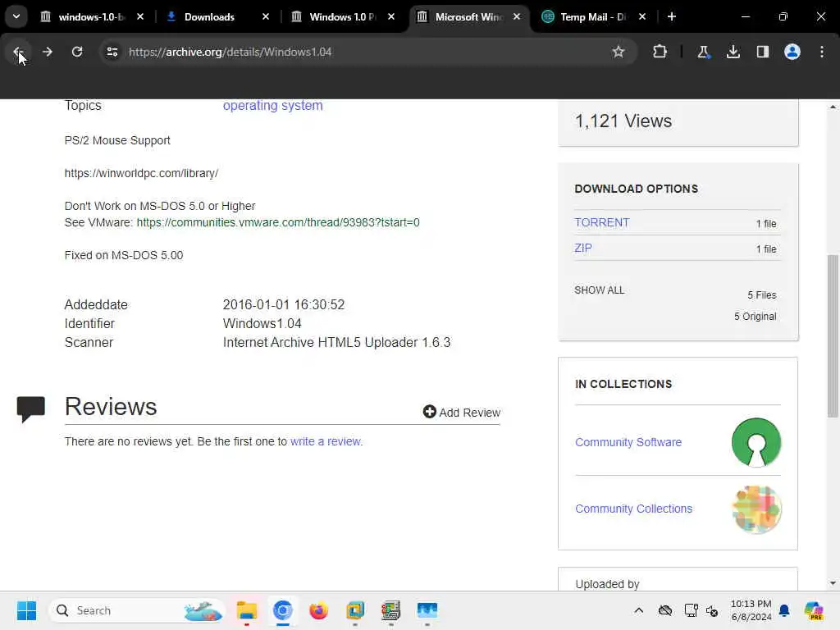This screenshot has height=630, width=840.
Task: Click the page vertical scrollbar thumb
Action: pyautogui.click(x=833, y=336)
